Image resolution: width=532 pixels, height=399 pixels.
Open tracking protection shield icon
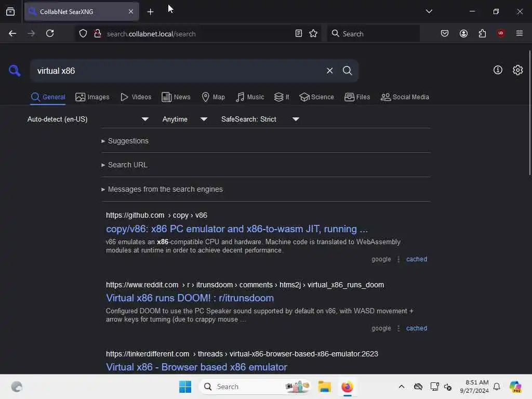pos(83,33)
